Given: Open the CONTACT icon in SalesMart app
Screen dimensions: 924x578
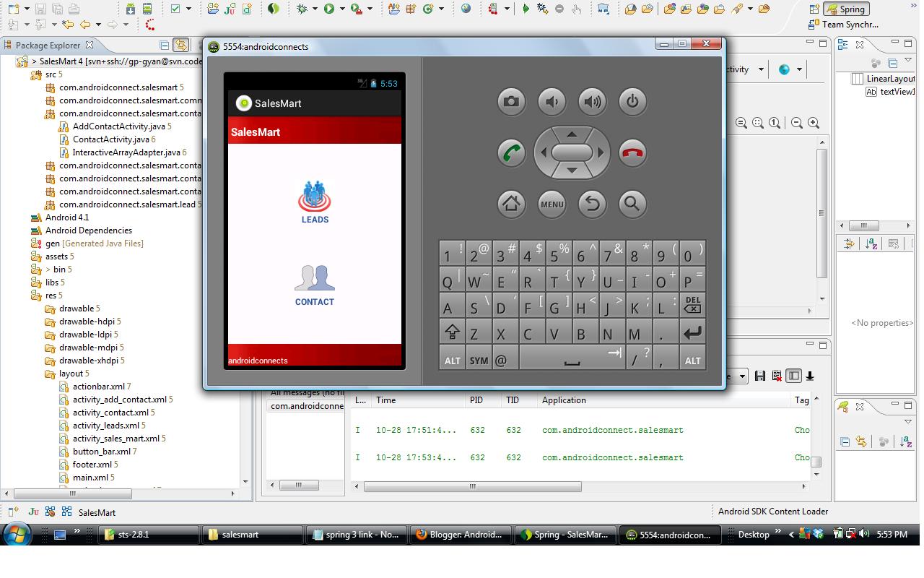Looking at the screenshot, I should pyautogui.click(x=315, y=285).
